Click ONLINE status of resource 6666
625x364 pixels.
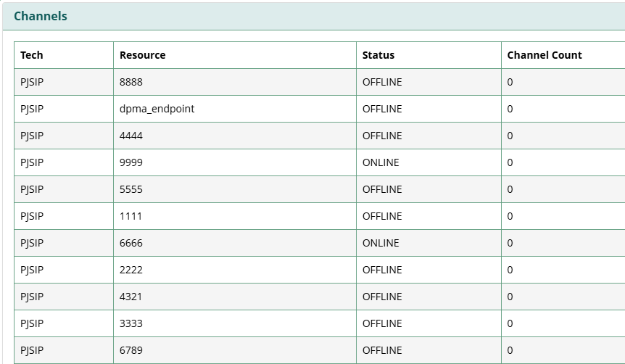click(x=381, y=243)
